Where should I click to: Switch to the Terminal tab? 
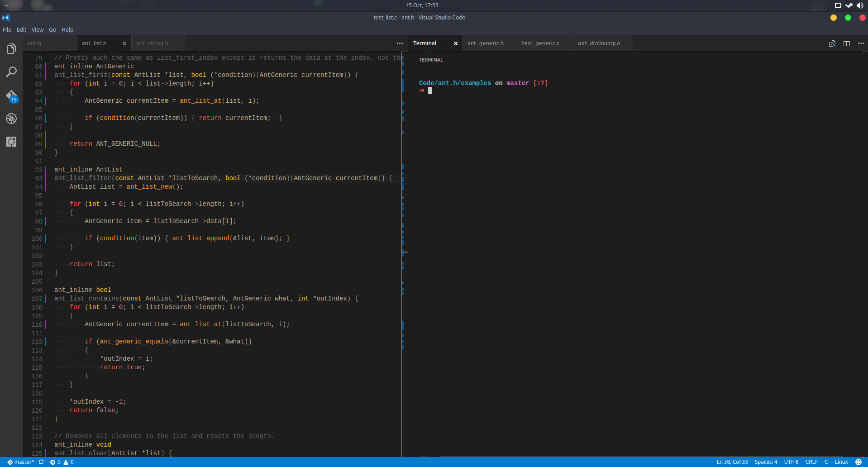435,43
